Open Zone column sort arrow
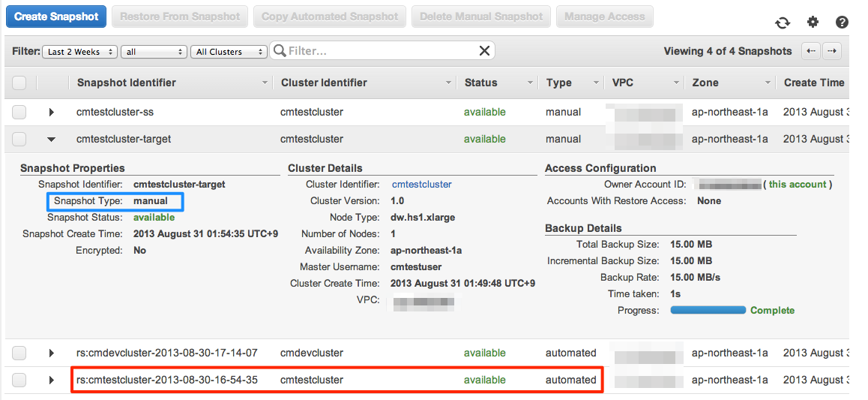This screenshot has width=868, height=400. (x=768, y=83)
